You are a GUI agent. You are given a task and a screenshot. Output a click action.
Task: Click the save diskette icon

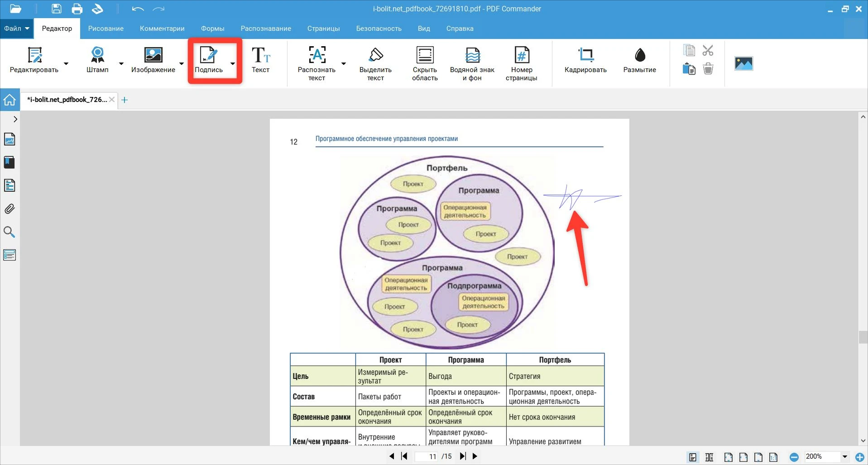[56, 9]
